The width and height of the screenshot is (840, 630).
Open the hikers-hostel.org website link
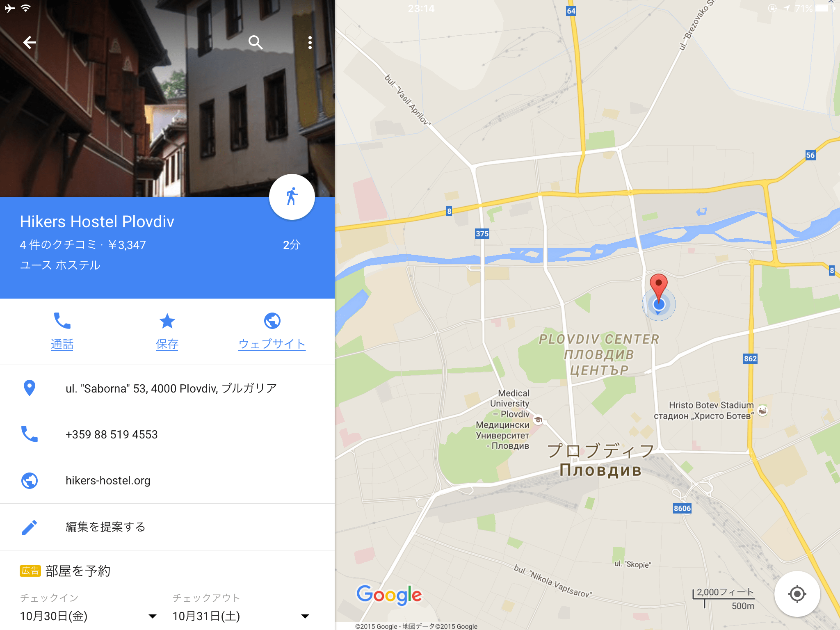click(x=167, y=480)
